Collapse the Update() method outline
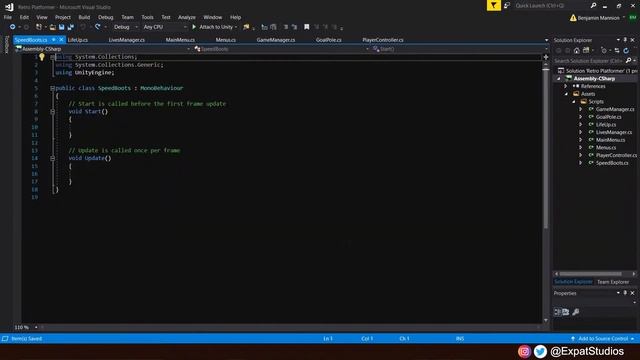Image resolution: width=640 pixels, height=360 pixels. 52,158
